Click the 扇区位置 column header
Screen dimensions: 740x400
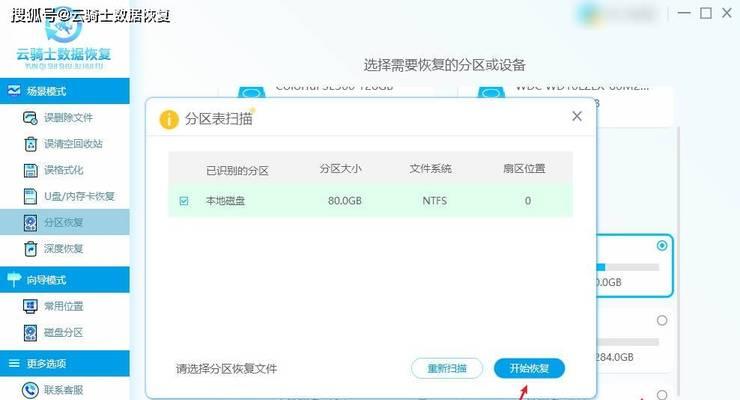point(524,169)
